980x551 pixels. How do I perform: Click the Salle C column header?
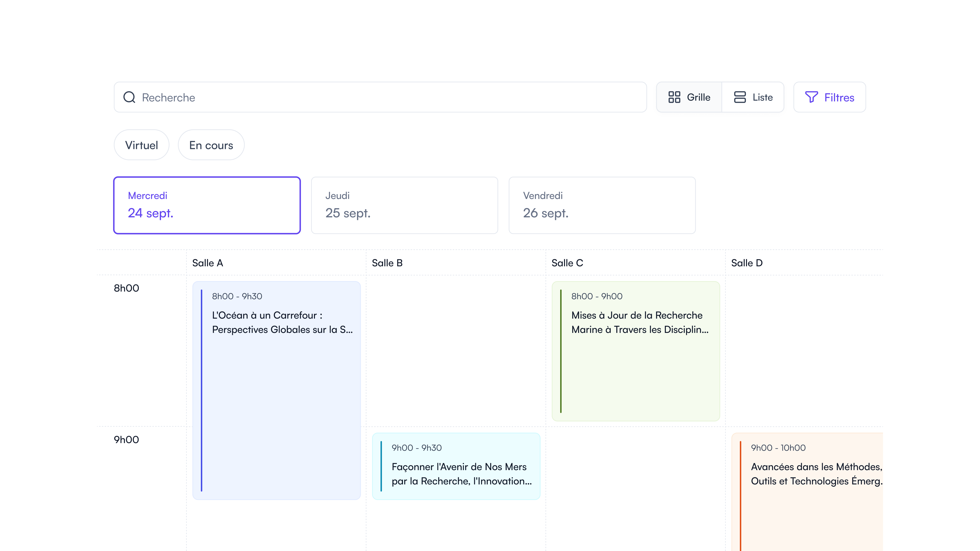pyautogui.click(x=567, y=263)
